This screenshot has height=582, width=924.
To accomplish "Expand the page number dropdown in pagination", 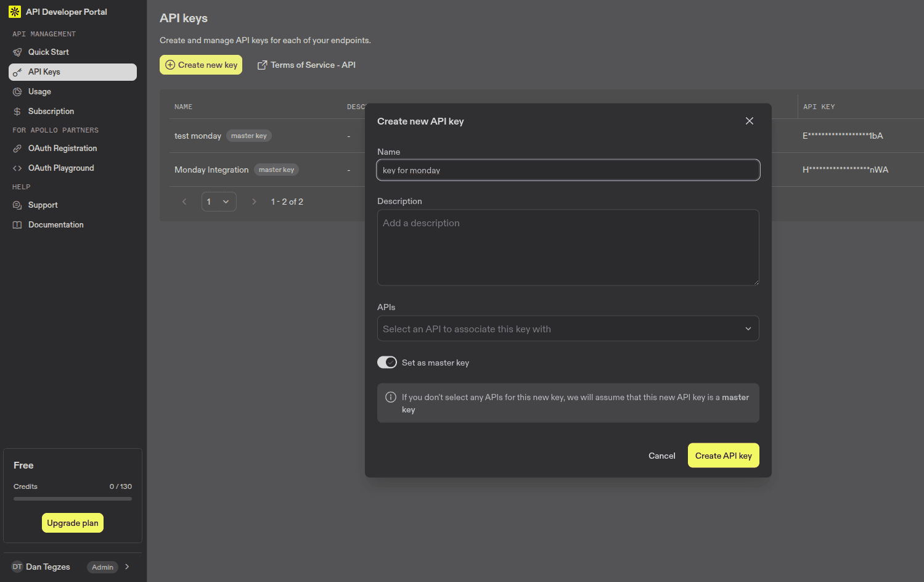I will pyautogui.click(x=219, y=201).
